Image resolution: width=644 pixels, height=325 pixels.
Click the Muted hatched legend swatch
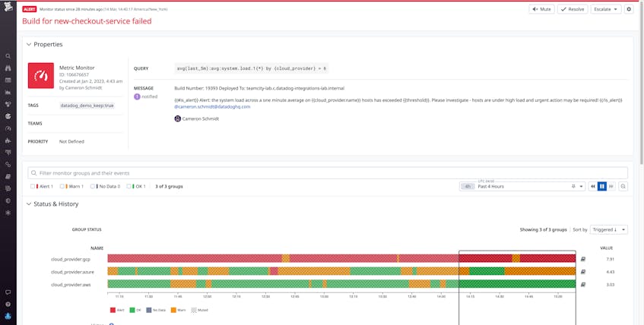pyautogui.click(x=194, y=311)
